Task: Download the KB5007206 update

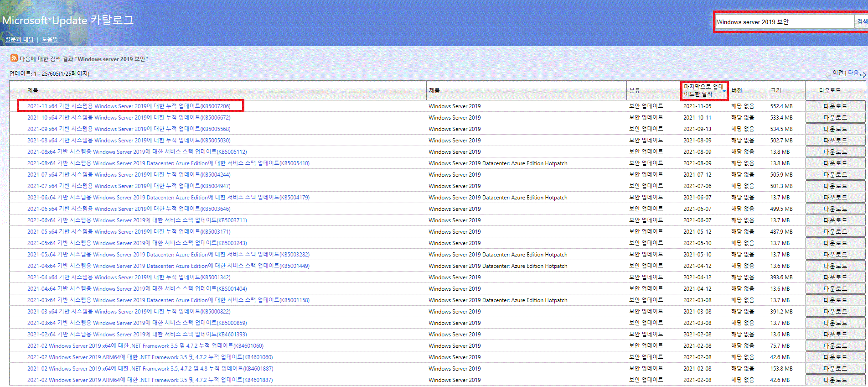Action: [x=835, y=106]
